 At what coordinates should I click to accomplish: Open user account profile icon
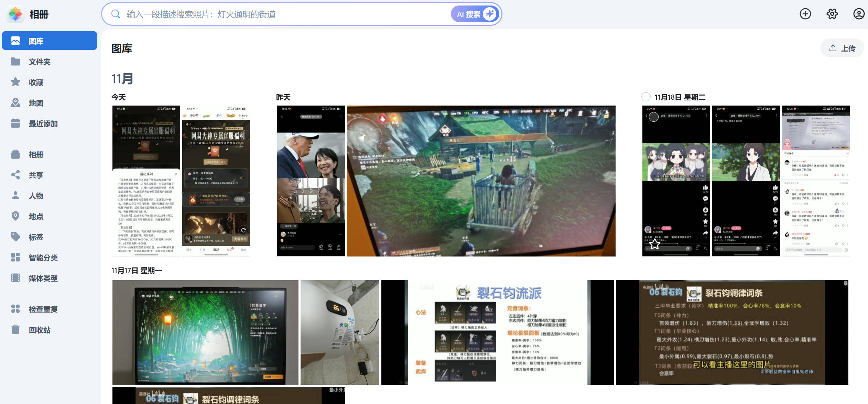pos(858,14)
